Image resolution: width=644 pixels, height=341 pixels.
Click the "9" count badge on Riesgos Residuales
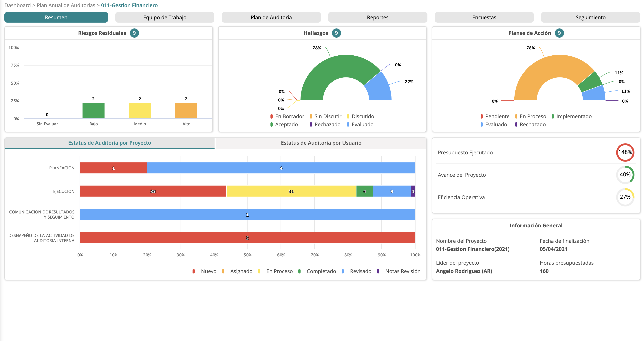point(134,33)
